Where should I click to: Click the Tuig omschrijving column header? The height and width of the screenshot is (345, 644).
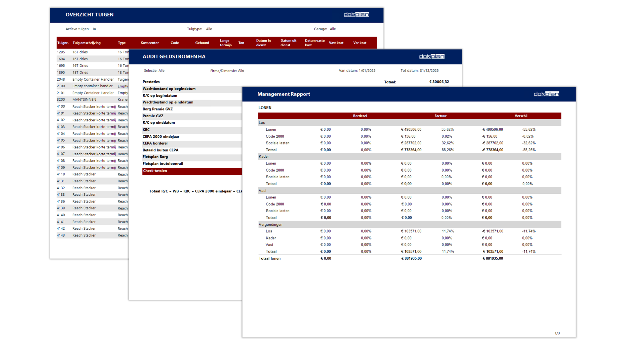[x=87, y=43]
